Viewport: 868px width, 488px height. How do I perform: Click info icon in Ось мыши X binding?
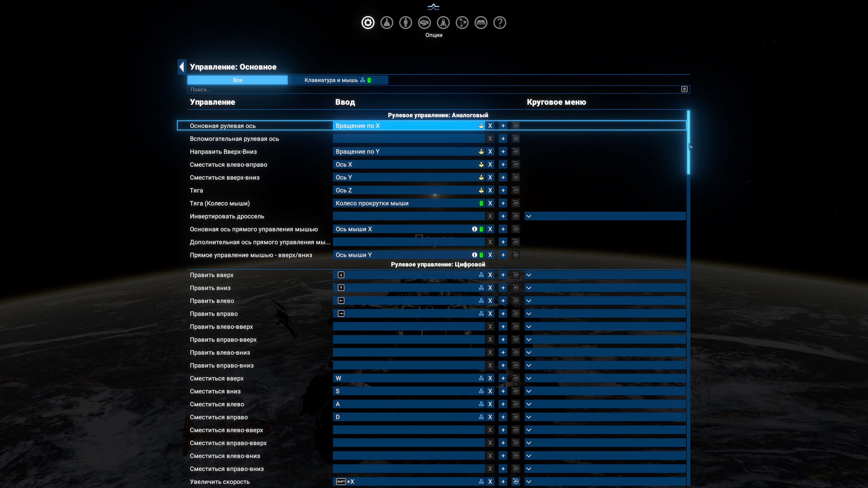click(474, 229)
